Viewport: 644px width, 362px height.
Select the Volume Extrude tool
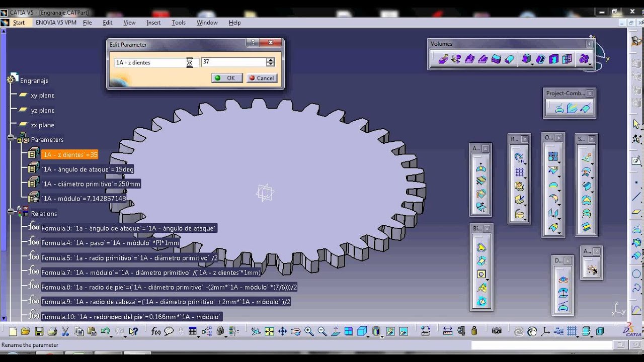click(443, 59)
